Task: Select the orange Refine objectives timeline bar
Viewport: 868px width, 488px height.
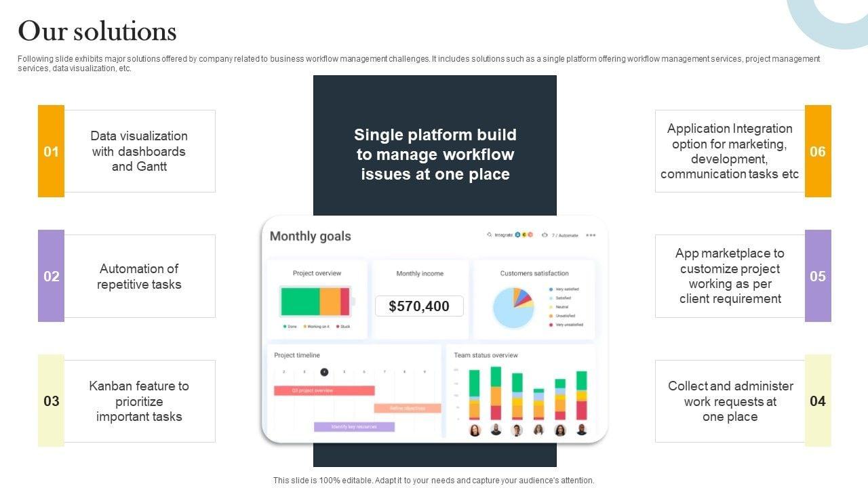Action: (408, 408)
